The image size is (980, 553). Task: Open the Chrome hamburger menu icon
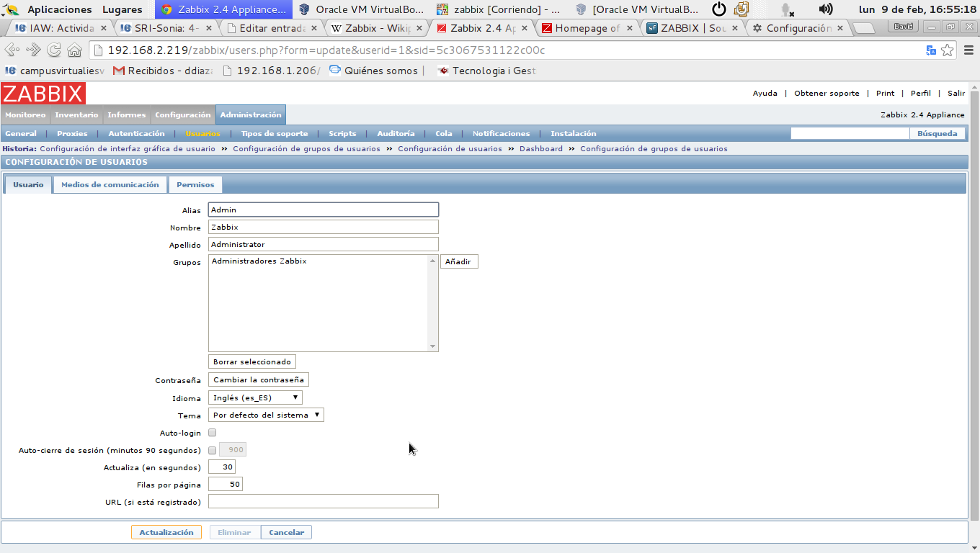tap(966, 50)
